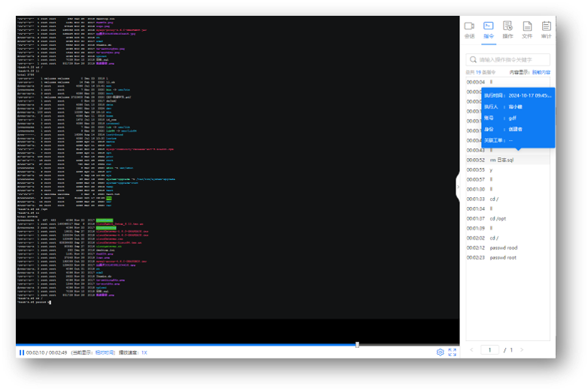Enter fullscreen with the expand icon

coord(452,352)
